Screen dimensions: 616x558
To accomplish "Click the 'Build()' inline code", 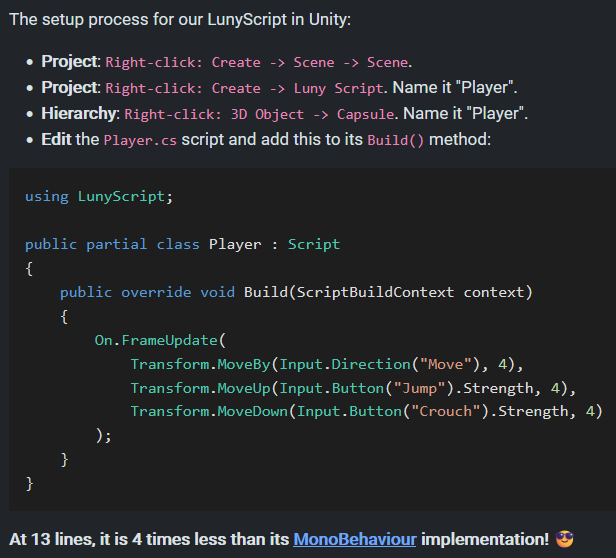I will pyautogui.click(x=396, y=140).
